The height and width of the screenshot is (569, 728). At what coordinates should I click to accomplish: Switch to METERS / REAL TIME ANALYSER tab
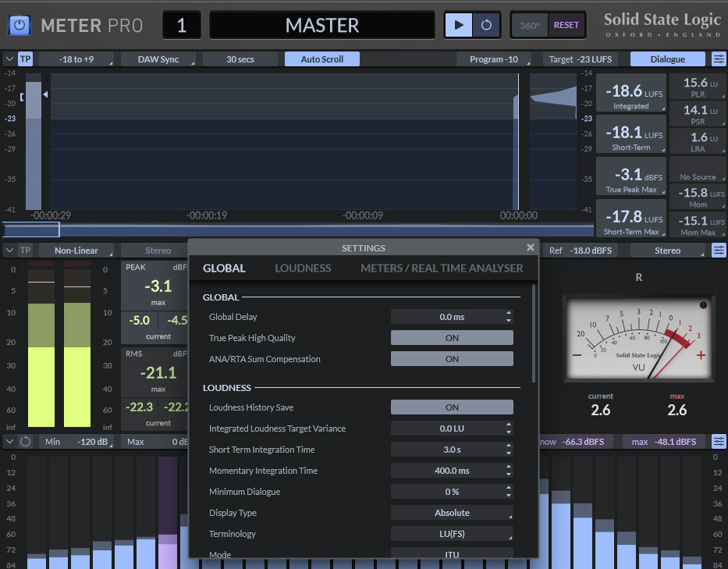tap(442, 268)
